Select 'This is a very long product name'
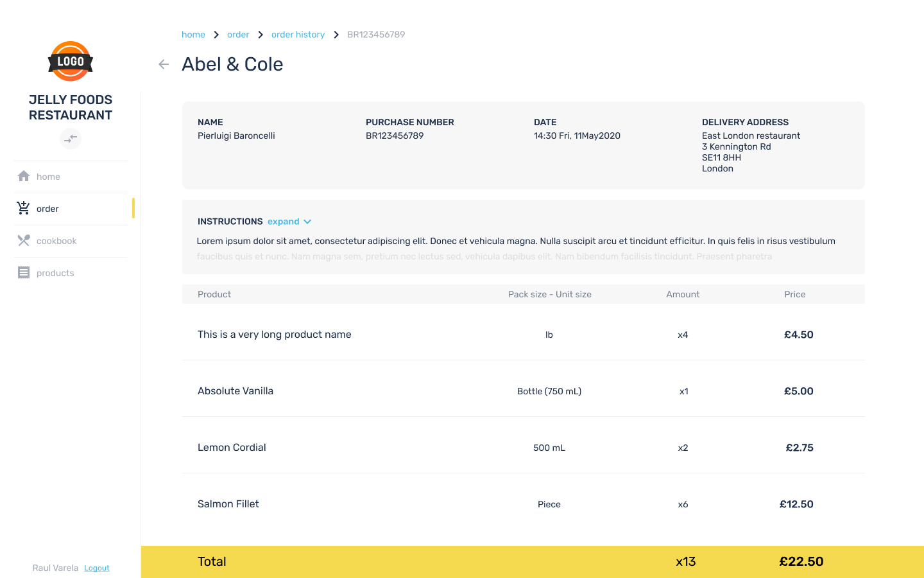The width and height of the screenshot is (924, 578). (275, 335)
